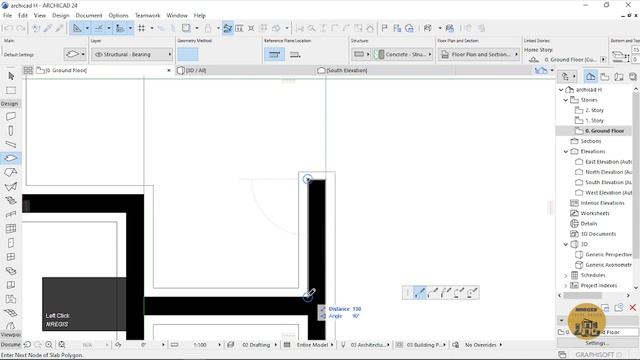The image size is (640, 360).
Task: Choose the Roof tool
Action: (x=11, y=172)
